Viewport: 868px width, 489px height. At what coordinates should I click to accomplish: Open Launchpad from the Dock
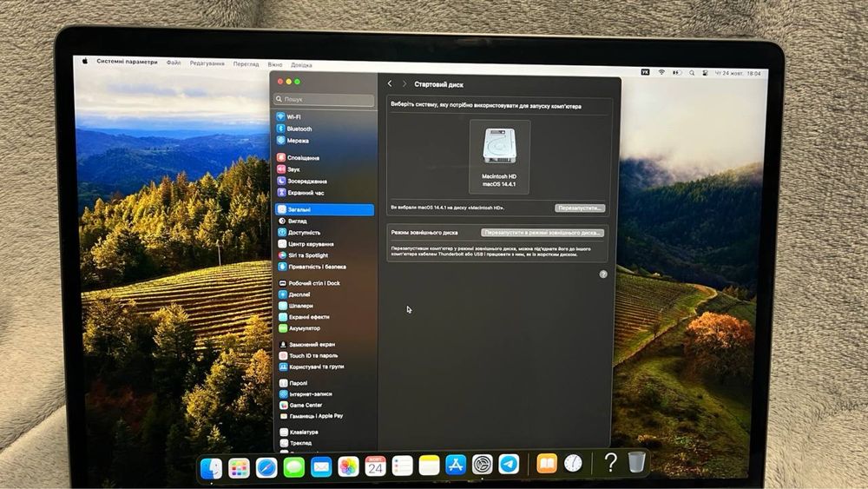pyautogui.click(x=240, y=468)
